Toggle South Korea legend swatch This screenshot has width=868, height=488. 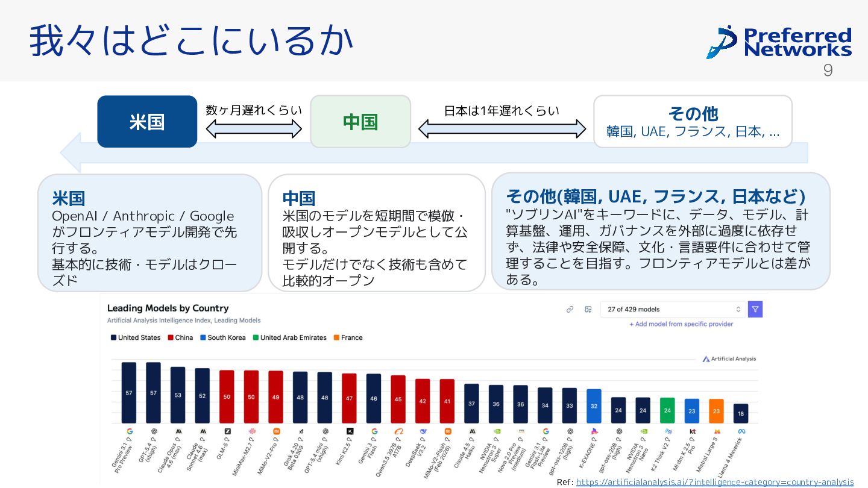coord(203,338)
